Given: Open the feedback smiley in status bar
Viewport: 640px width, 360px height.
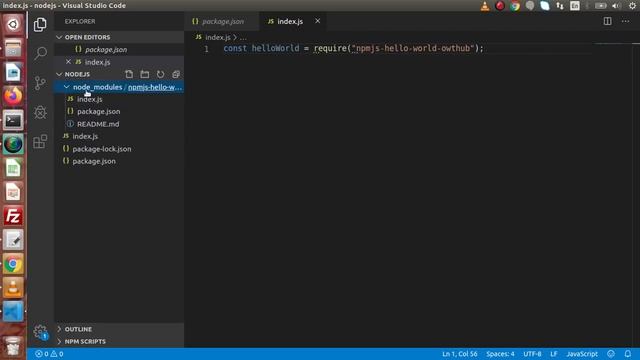Looking at the screenshot, I should point(611,354).
